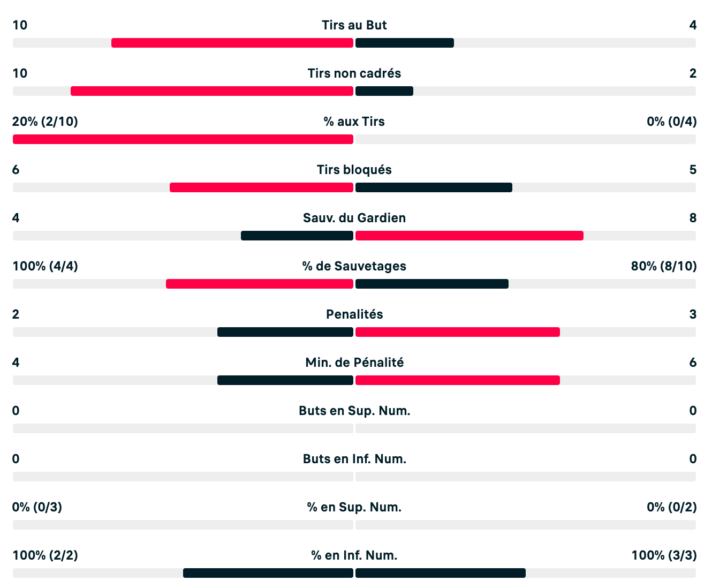Click the dark Sauv. du Gardien bar
Image resolution: width=712 pixels, height=588 pixels.
297,236
